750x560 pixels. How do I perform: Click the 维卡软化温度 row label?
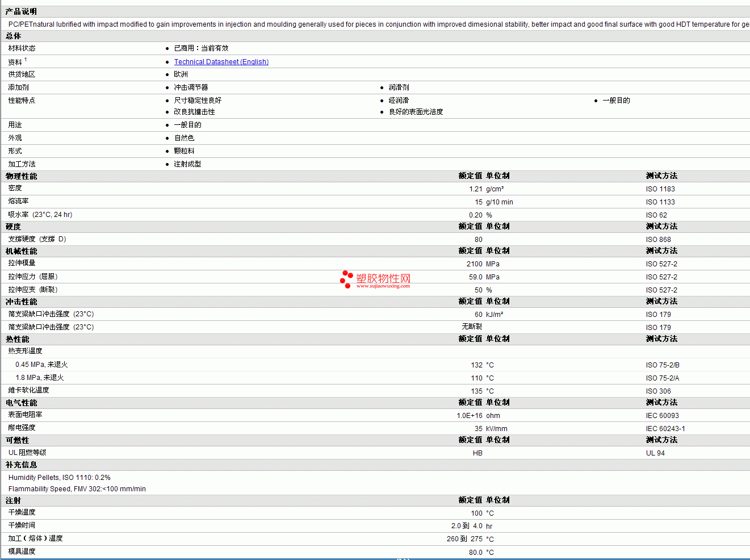tap(29, 390)
